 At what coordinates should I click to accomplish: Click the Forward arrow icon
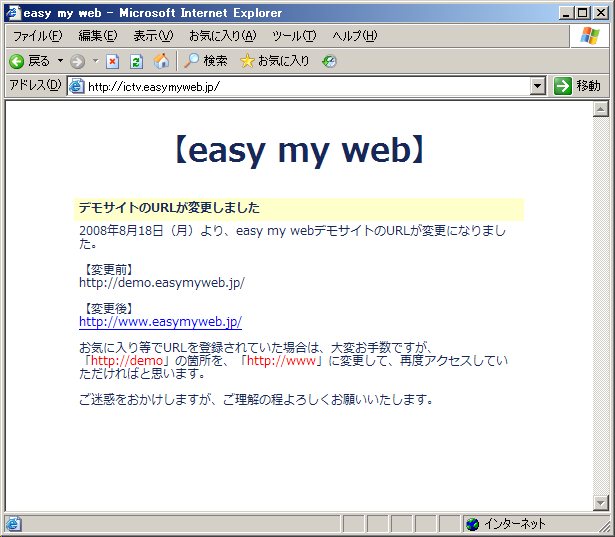tap(77, 61)
